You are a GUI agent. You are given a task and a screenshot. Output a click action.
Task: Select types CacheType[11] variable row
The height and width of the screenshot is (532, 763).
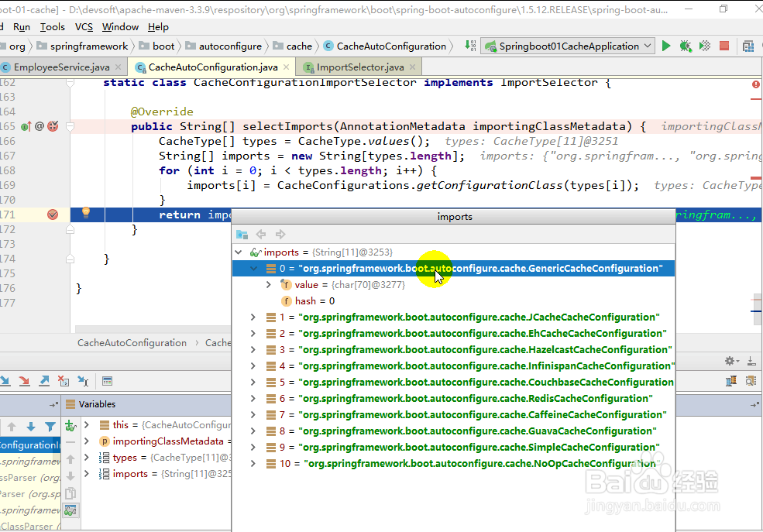click(156, 458)
